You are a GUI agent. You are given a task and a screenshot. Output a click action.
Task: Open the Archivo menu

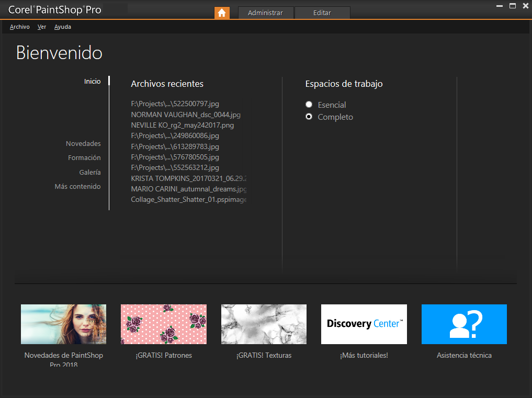coord(20,27)
